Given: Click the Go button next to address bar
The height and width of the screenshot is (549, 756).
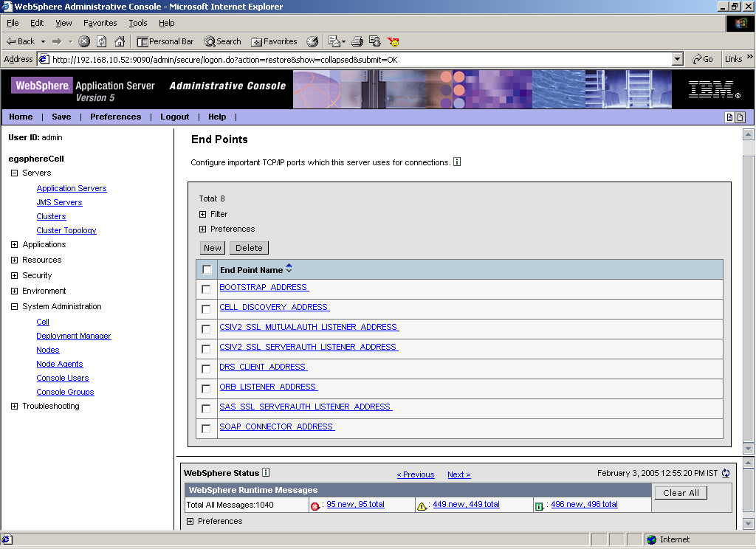Looking at the screenshot, I should (703, 59).
